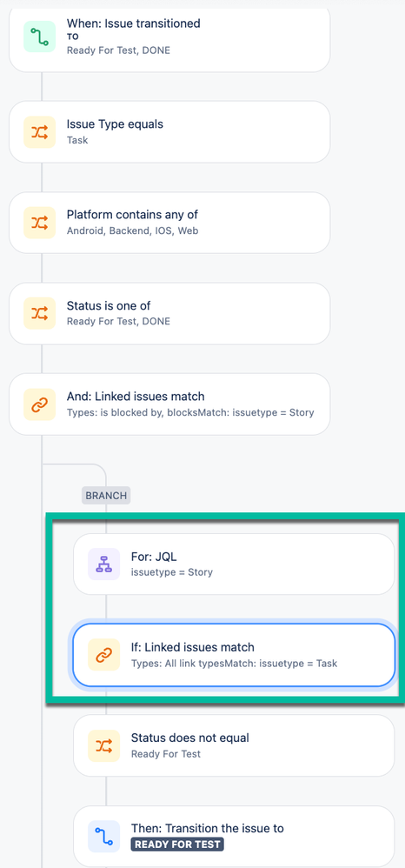Select the Then: Transition the issue action
This screenshot has height=868, width=405.
click(x=234, y=837)
